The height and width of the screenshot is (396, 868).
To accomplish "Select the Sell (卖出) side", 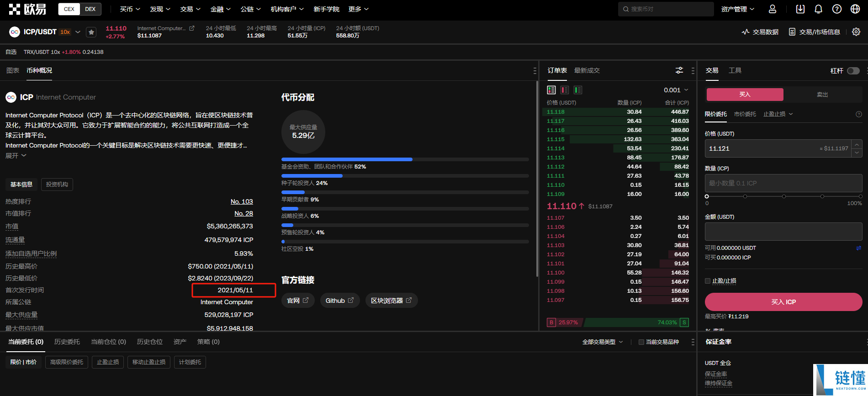I will [822, 95].
